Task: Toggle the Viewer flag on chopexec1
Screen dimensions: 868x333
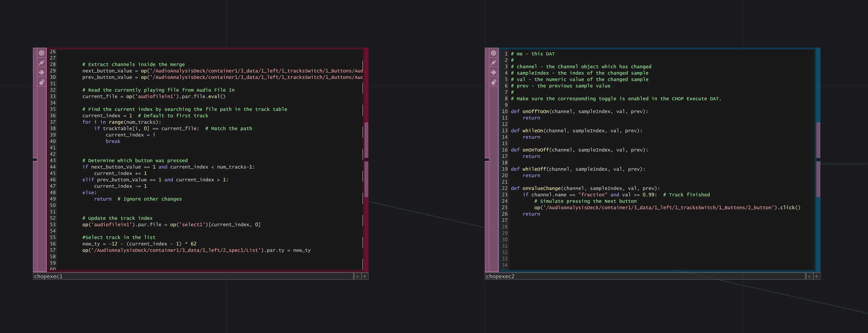Action: click(42, 53)
